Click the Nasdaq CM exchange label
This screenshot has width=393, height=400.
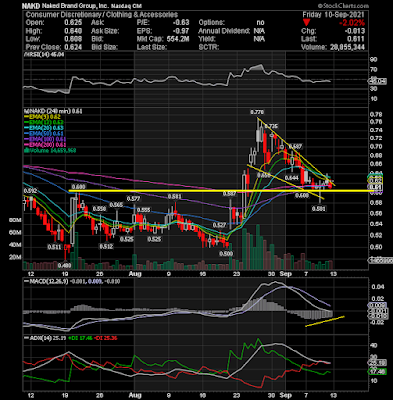pos(126,6)
